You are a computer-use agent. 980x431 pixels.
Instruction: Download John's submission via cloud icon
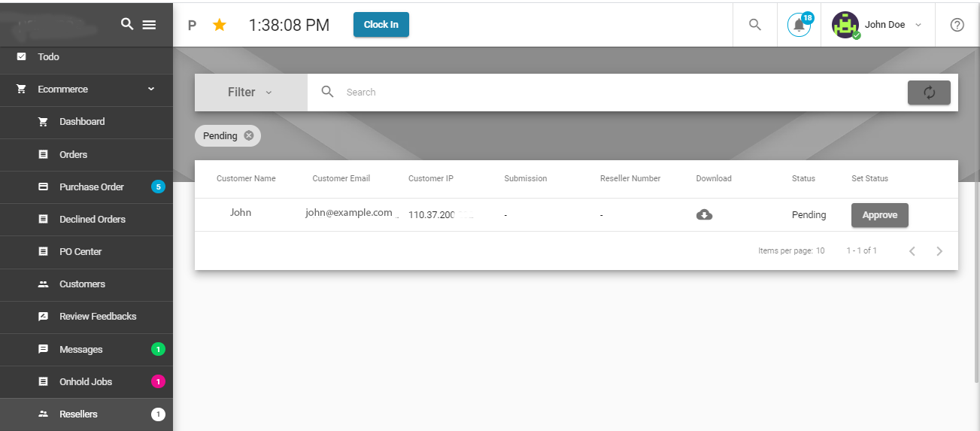click(704, 215)
